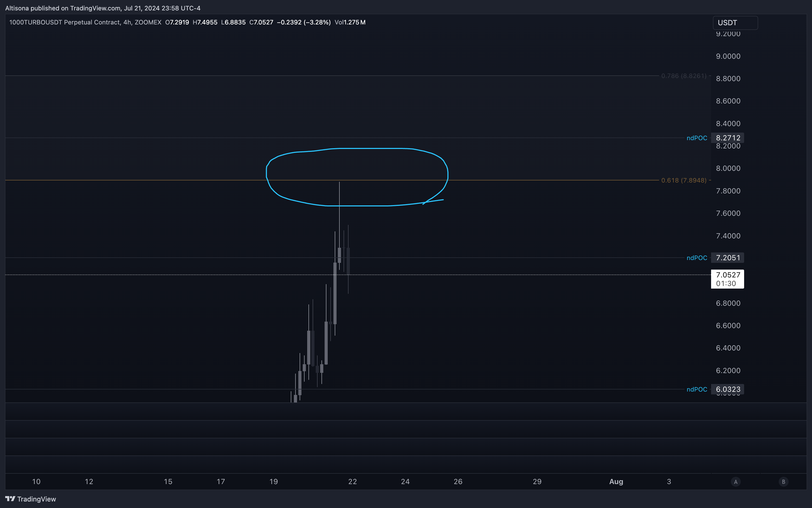The height and width of the screenshot is (508, 812).
Task: Click the published-by Altisona header text
Action: [102, 8]
